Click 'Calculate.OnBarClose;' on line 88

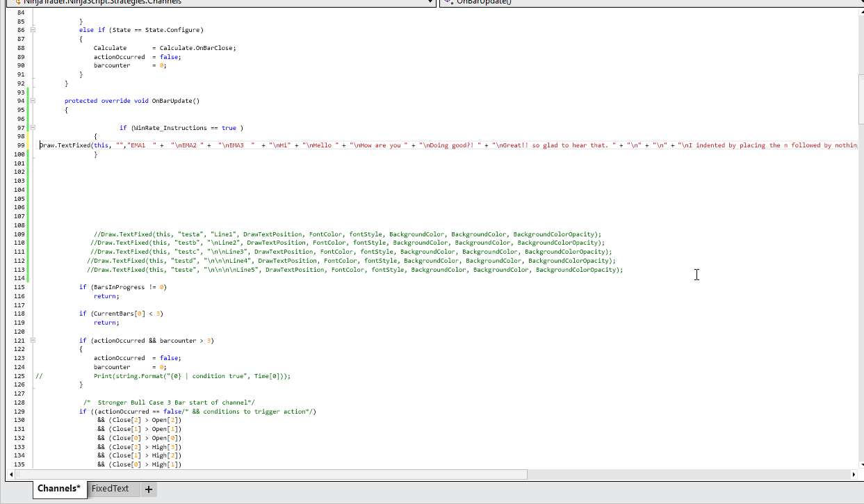(x=197, y=48)
